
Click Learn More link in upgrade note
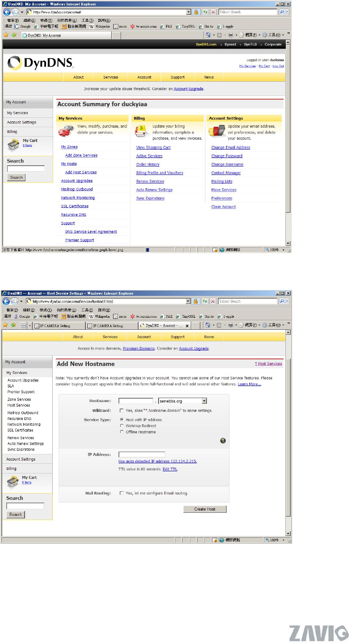coord(249,384)
